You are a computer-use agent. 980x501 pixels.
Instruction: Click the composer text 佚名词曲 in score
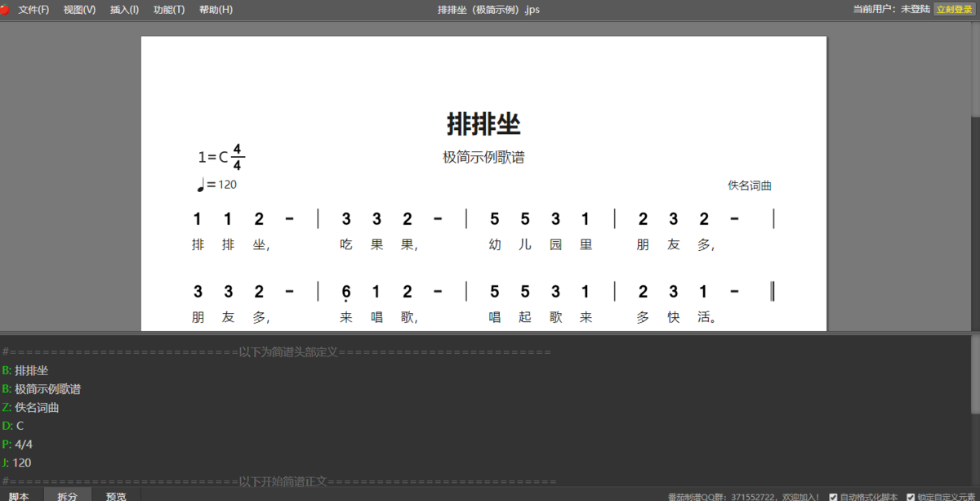click(750, 186)
